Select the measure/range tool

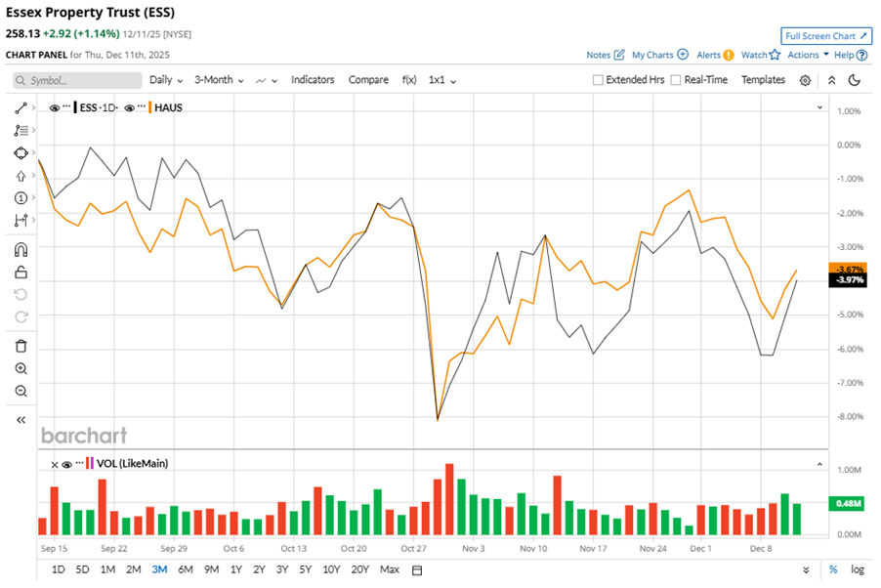[21, 221]
